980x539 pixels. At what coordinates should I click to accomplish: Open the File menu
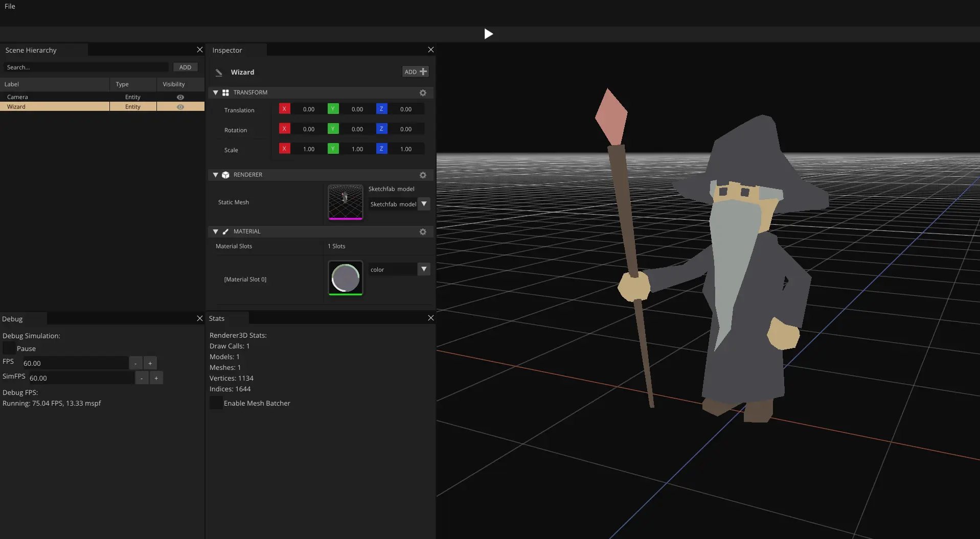point(10,7)
